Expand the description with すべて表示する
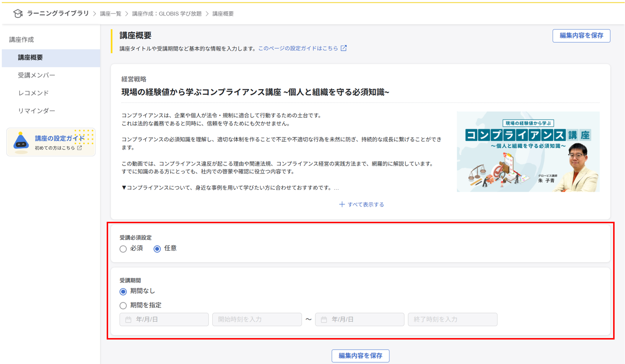This screenshot has height=364, width=625. (x=365, y=205)
